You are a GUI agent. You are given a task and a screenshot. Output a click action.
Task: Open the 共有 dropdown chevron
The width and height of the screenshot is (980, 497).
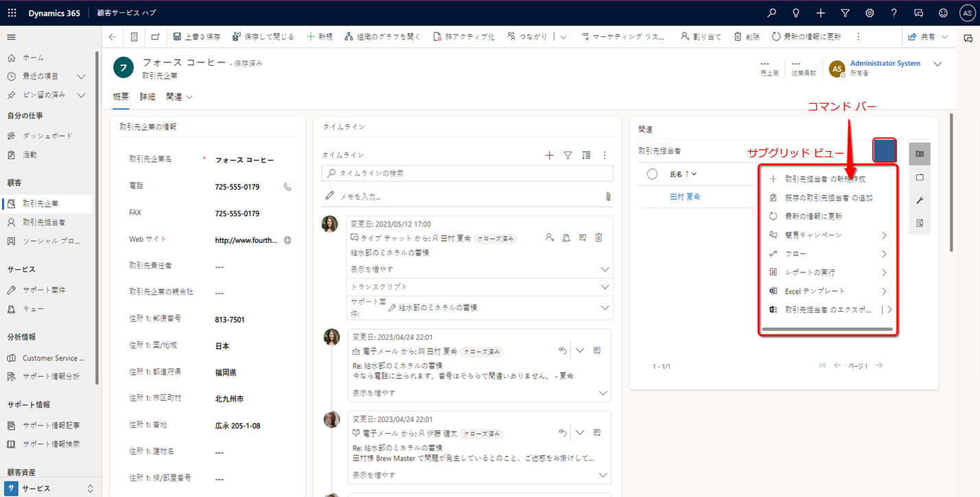[945, 37]
